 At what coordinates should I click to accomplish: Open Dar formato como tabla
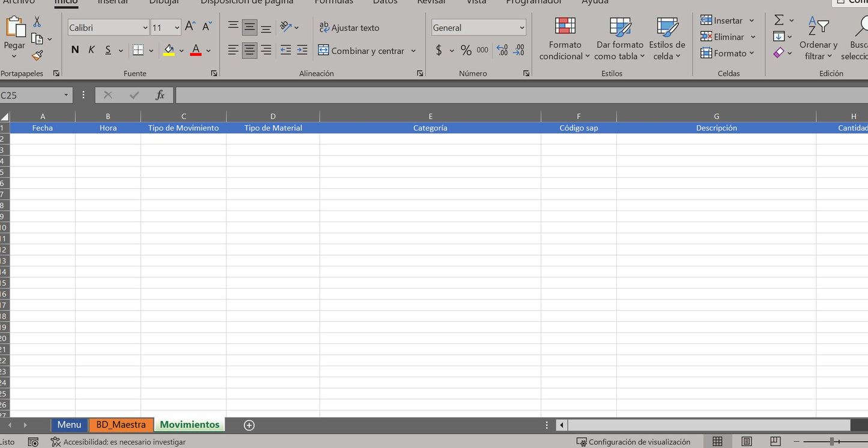pyautogui.click(x=620, y=39)
